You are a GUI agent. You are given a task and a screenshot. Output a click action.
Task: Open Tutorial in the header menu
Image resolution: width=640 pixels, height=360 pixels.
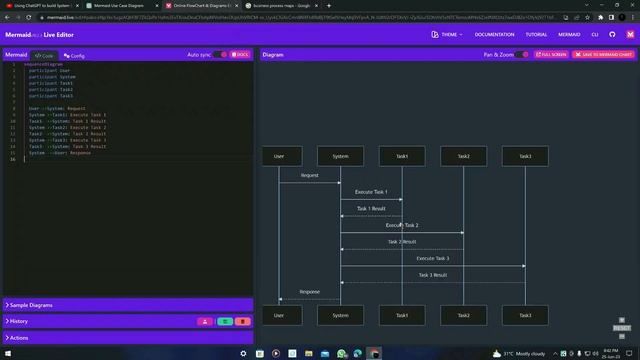536,35
